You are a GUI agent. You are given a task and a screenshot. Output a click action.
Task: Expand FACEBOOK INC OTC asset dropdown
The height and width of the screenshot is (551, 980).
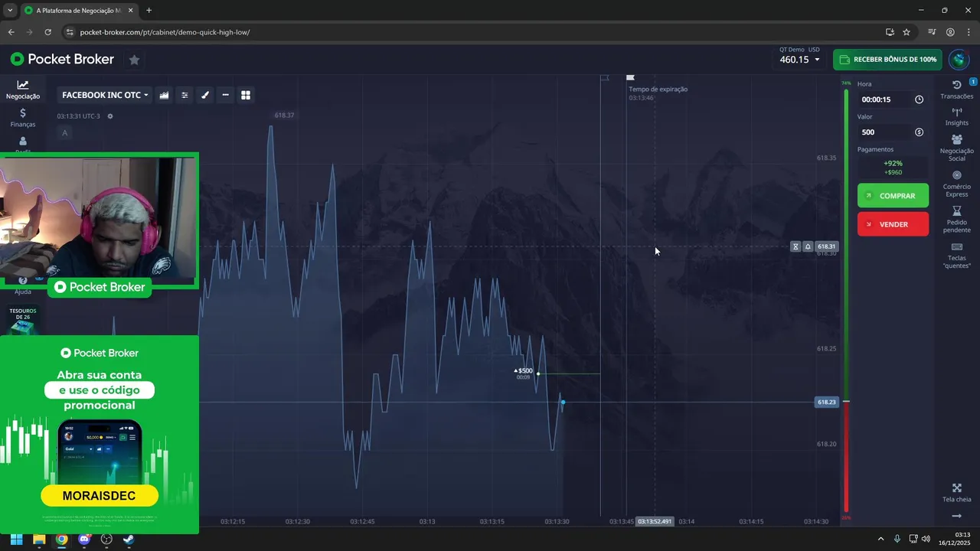(x=105, y=95)
